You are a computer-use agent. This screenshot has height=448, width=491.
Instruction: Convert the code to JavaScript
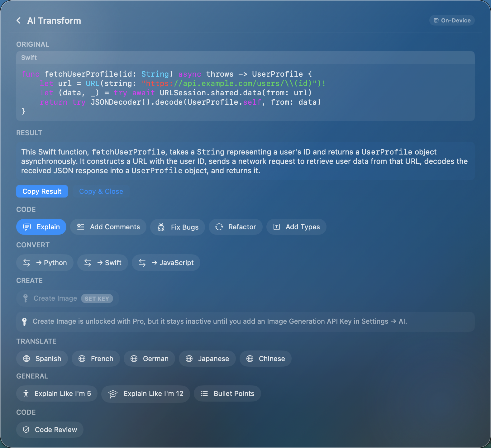click(166, 263)
